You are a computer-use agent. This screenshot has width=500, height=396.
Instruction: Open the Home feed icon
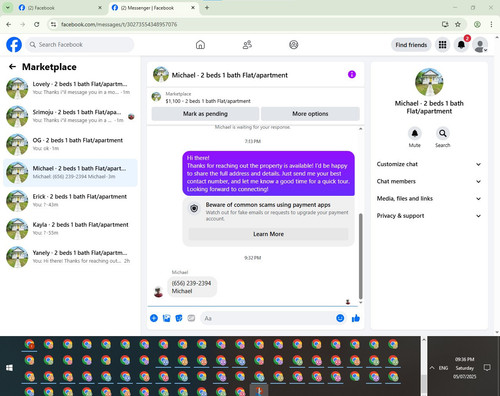click(200, 45)
